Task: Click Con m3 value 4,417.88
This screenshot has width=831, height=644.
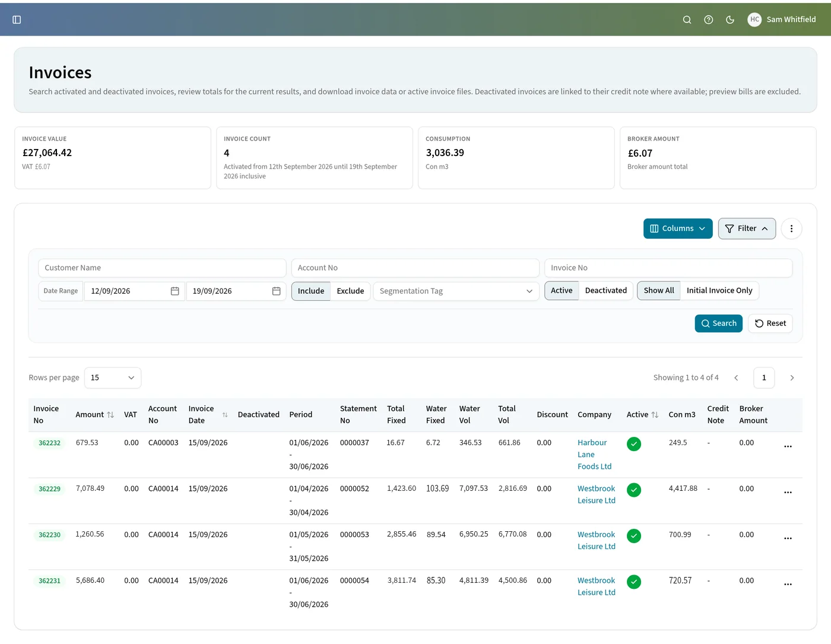Action: click(x=683, y=488)
